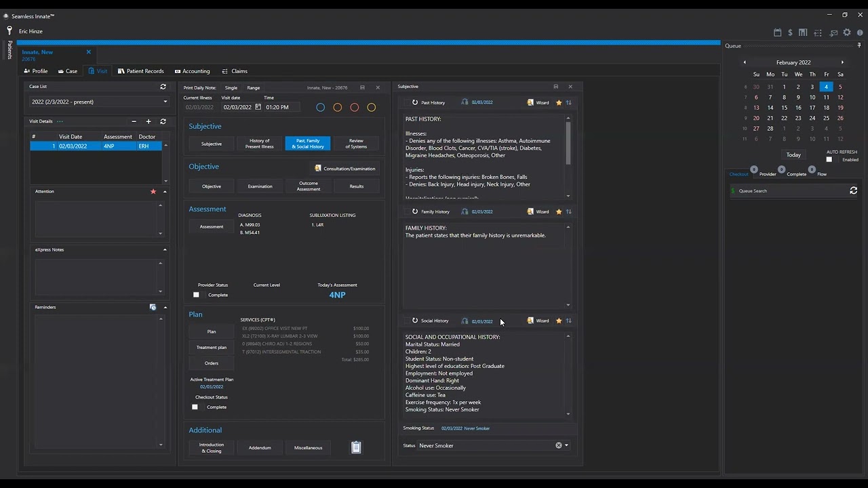
Task: Clear the smoking Status value
Action: point(559,445)
